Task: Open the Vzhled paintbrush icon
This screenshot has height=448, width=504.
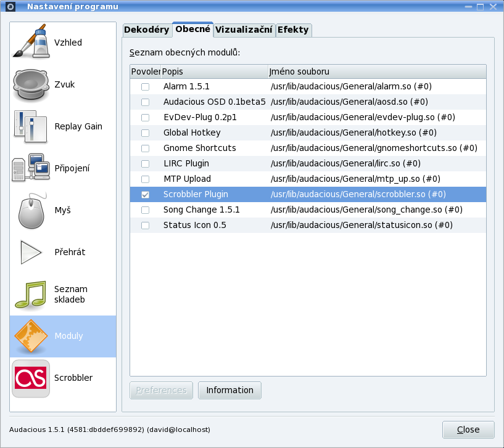Action: (31, 41)
